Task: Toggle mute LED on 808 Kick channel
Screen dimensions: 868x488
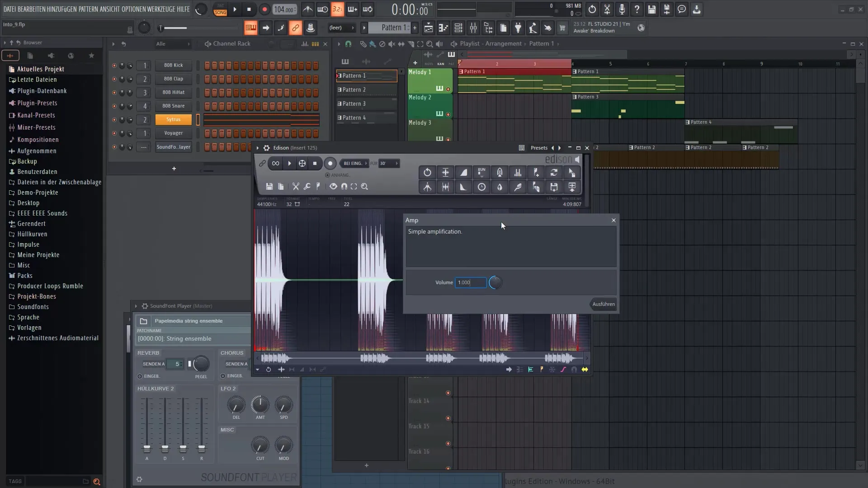Action: [x=114, y=66]
